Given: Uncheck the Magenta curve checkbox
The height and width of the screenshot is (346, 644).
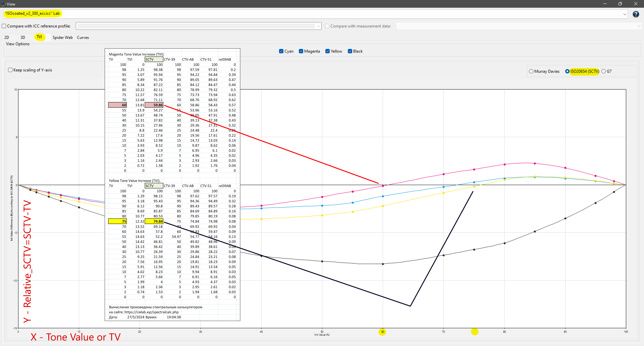Looking at the screenshot, I should (x=301, y=51).
